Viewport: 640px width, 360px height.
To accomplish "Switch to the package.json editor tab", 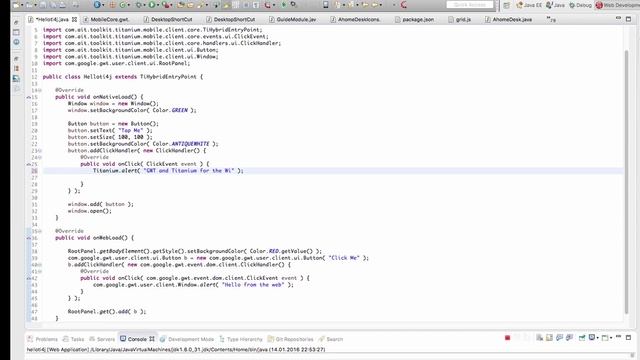I will (x=415, y=19).
